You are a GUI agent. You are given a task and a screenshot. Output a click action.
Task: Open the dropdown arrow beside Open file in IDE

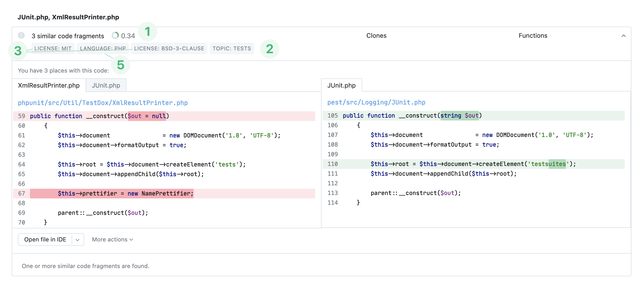[x=77, y=240]
